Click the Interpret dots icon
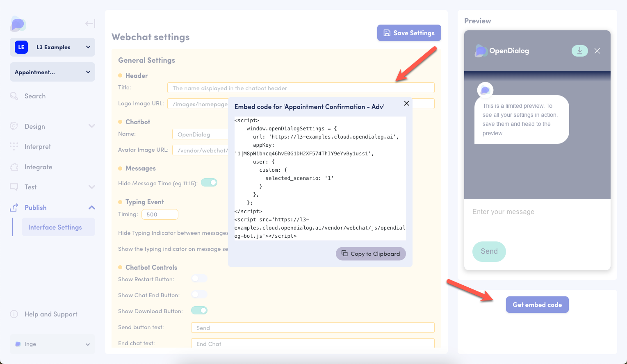This screenshot has width=627, height=364. 14,146
